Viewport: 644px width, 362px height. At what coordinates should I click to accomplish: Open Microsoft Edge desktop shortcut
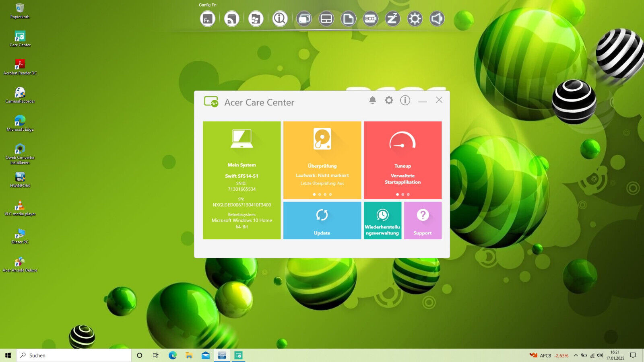(x=20, y=123)
